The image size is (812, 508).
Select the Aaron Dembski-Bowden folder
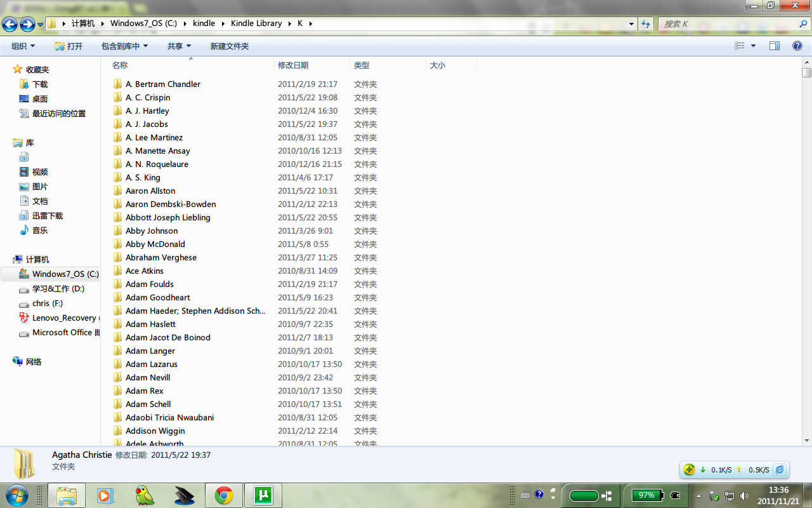click(x=171, y=204)
